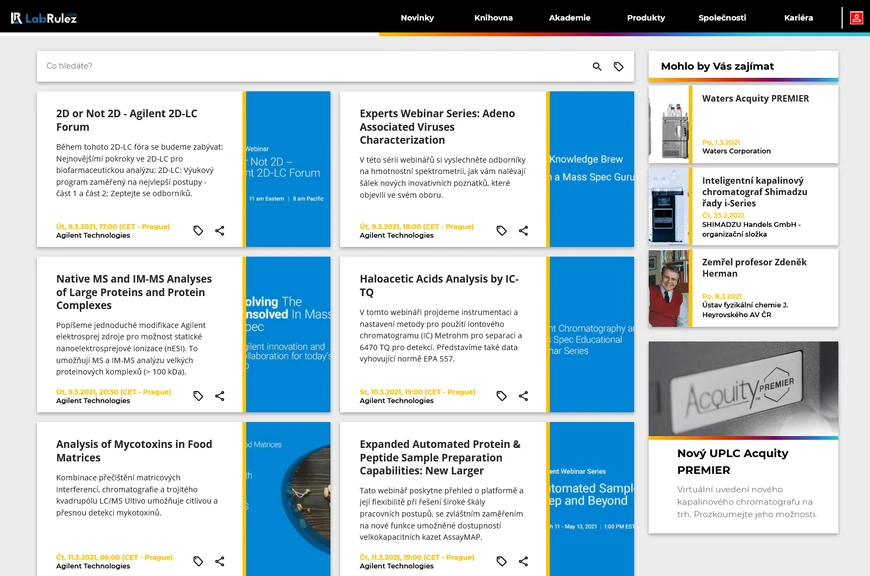This screenshot has height=576, width=870.
Task: Open 'Haloacetic Acids Analysis by IC-TQ' title
Action: (x=439, y=285)
